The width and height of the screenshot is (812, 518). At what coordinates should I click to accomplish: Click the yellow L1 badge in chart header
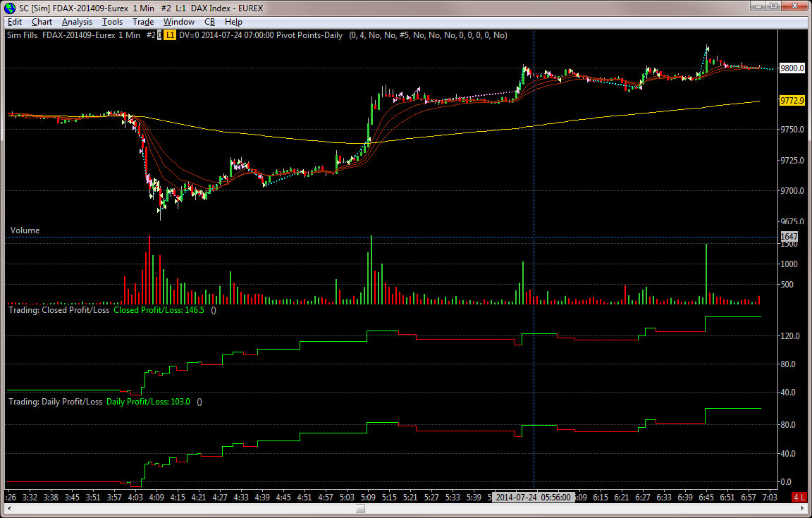(171, 35)
